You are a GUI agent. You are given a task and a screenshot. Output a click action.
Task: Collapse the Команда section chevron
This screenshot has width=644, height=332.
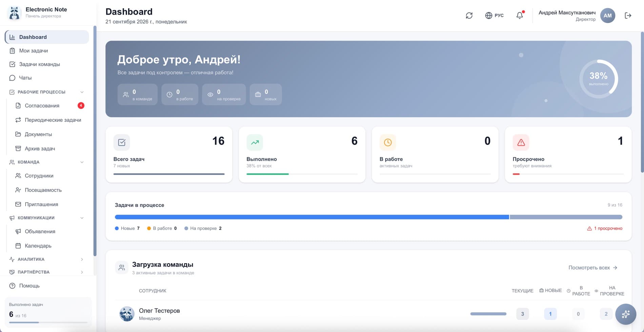82,162
